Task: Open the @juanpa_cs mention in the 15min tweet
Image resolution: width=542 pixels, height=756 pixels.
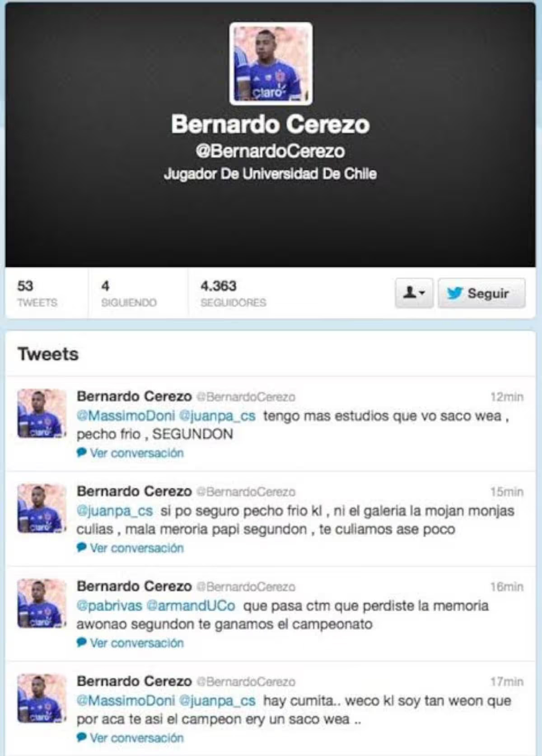Action: (x=115, y=510)
